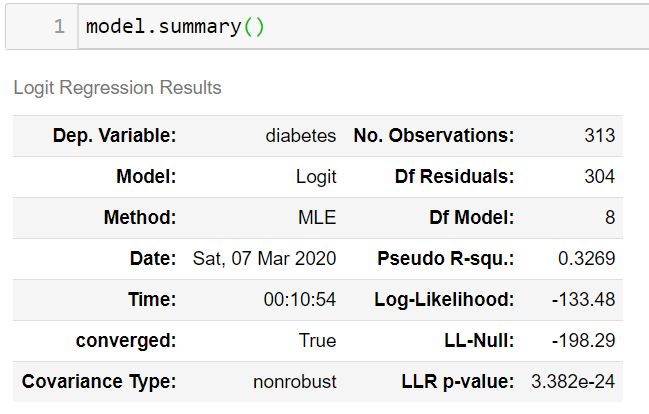Select the Pseudo R-squ. value 0.3269
The width and height of the screenshot is (649, 414).
point(587,258)
